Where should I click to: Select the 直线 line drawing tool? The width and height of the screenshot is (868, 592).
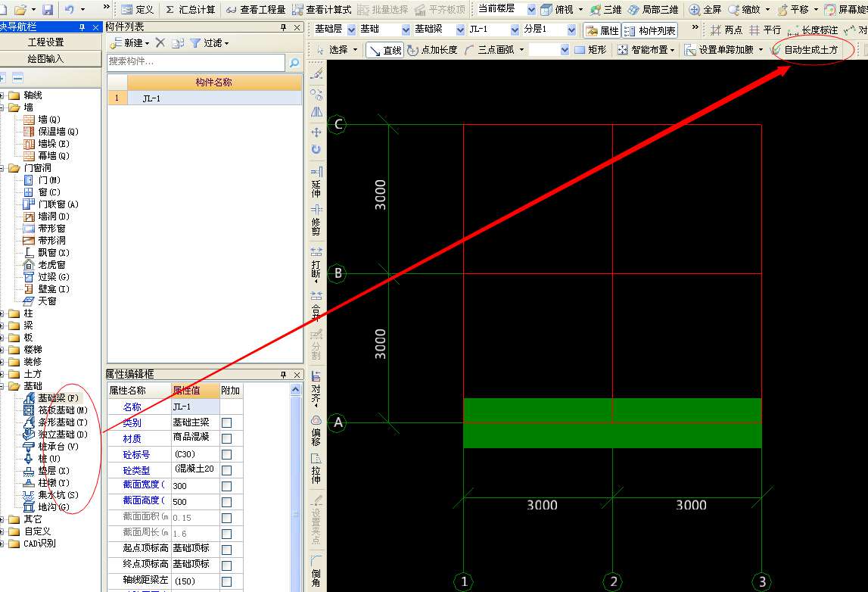point(385,50)
